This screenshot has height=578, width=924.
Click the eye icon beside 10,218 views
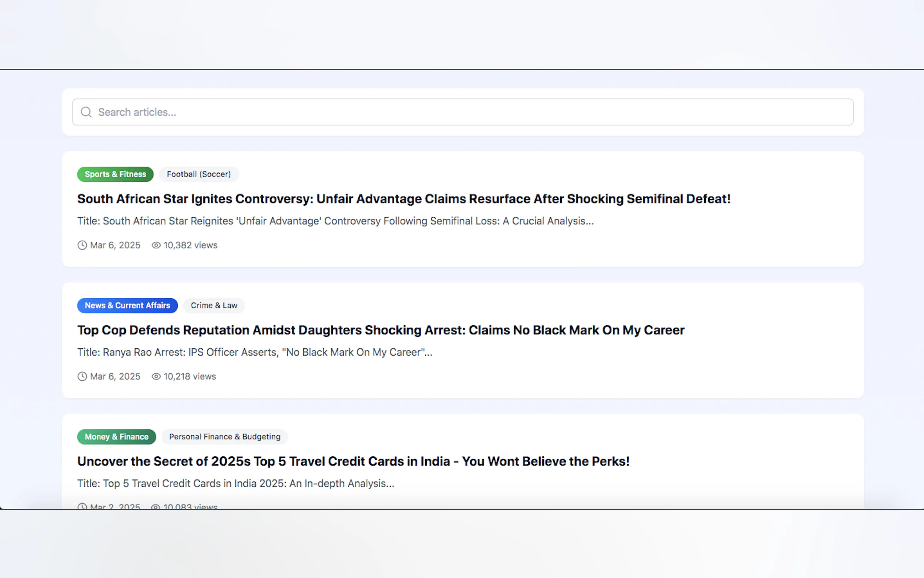[x=156, y=377]
